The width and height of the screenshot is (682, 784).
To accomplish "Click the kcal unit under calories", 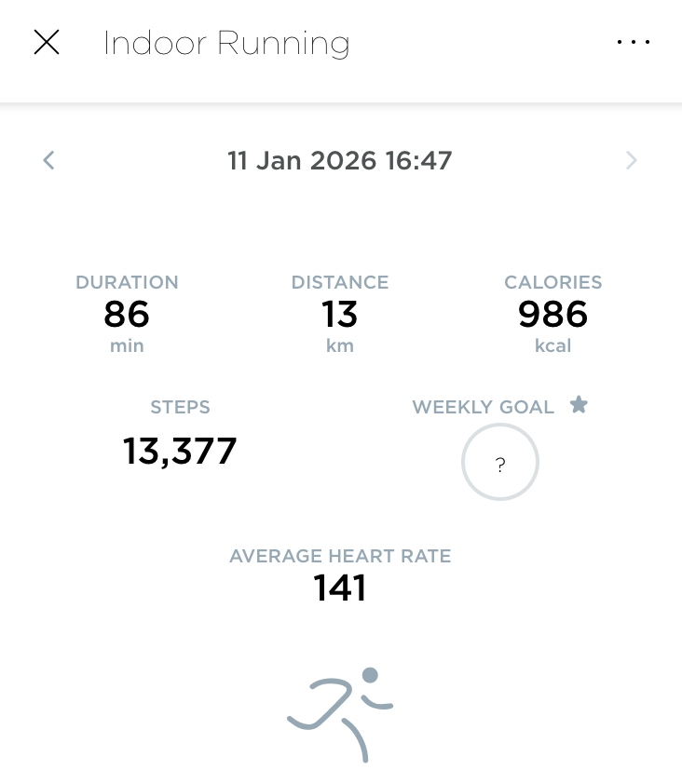I will click(x=552, y=346).
